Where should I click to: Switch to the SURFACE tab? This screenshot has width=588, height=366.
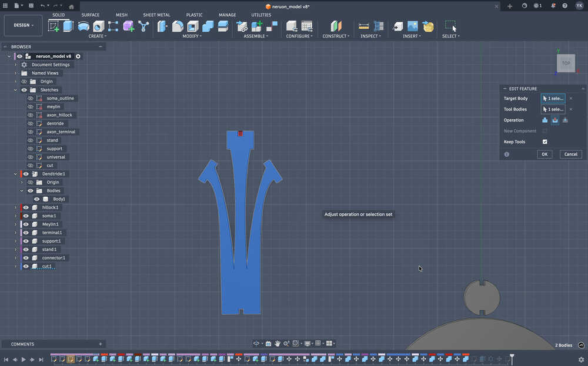tap(91, 15)
